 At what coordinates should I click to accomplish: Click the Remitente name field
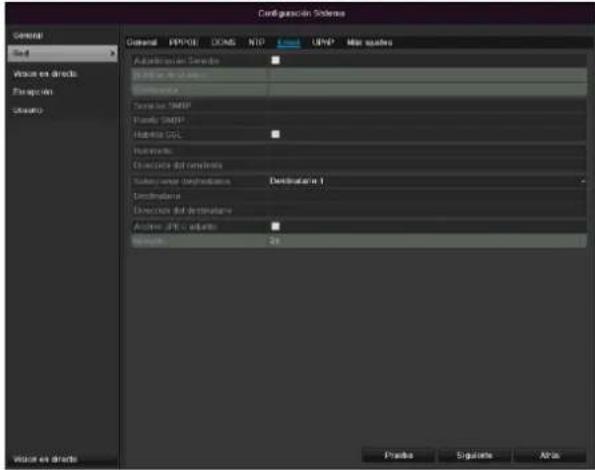[x=427, y=151]
